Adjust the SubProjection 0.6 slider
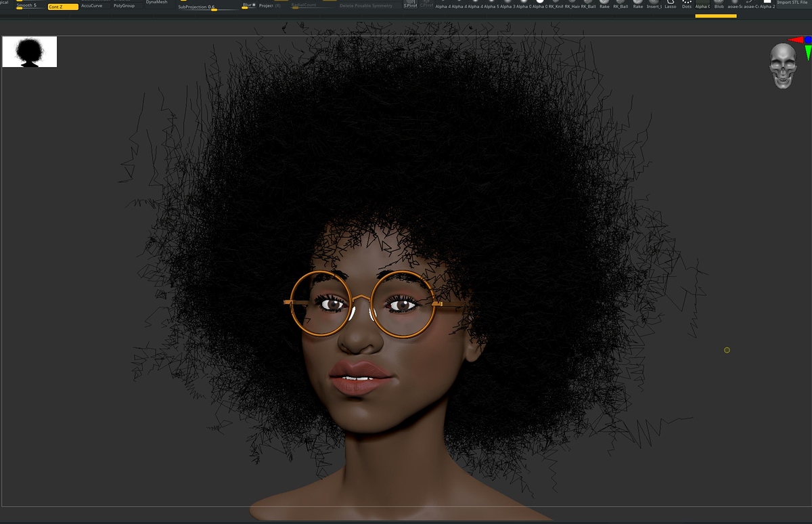Viewport: 812px width, 524px height. tap(208, 7)
